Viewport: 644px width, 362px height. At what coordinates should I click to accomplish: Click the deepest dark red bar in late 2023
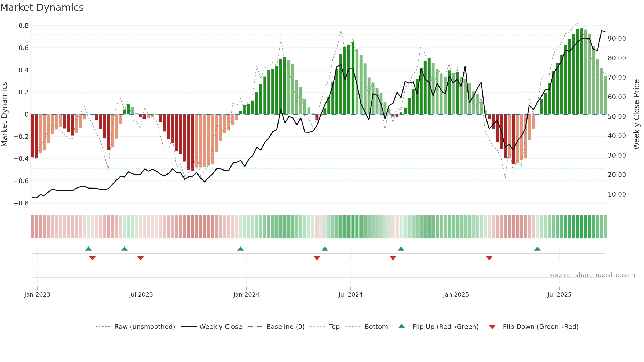(x=192, y=142)
